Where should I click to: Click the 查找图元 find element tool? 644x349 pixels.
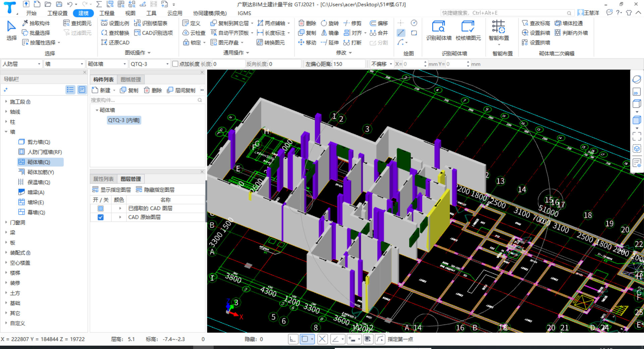(77, 23)
